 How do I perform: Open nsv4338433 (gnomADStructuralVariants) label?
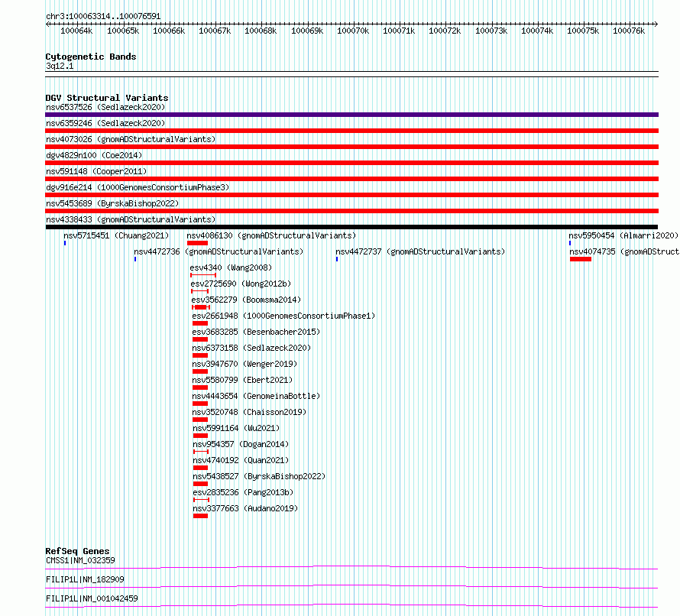131,219
